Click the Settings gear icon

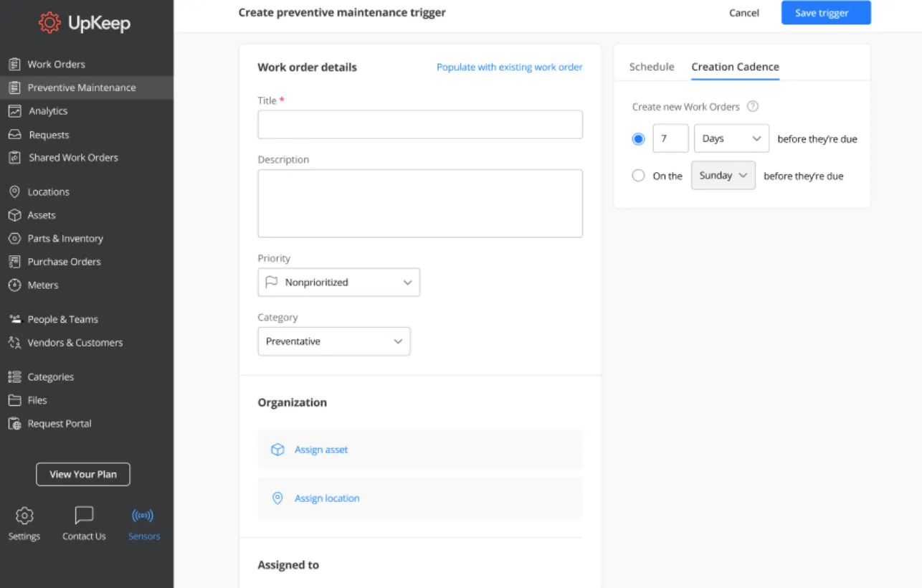click(24, 516)
